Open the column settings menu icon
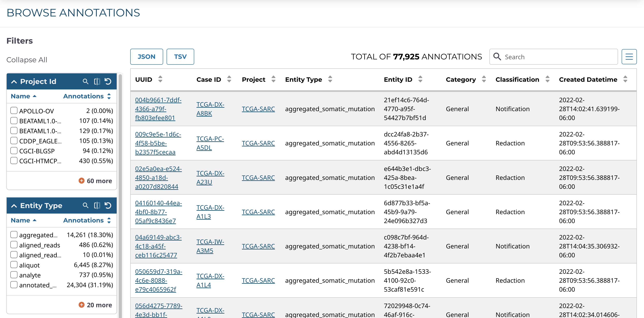The width and height of the screenshot is (644, 318). pos(629,57)
